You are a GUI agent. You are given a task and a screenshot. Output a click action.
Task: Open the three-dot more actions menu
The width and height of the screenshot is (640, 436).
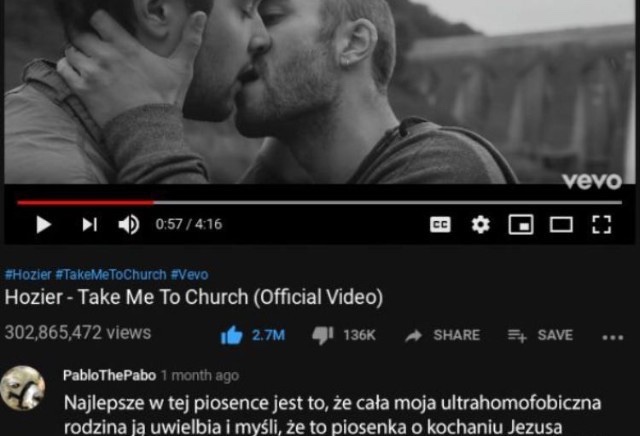click(x=613, y=338)
